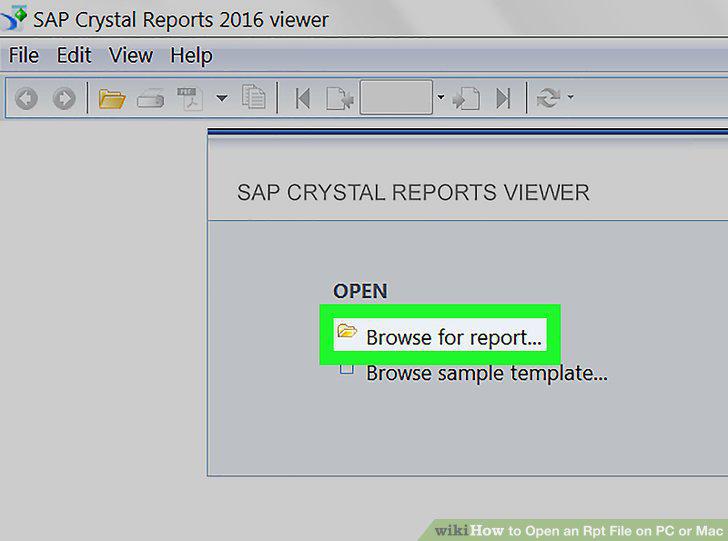
Task: Open the page number dropdown arrow
Action: (441, 97)
